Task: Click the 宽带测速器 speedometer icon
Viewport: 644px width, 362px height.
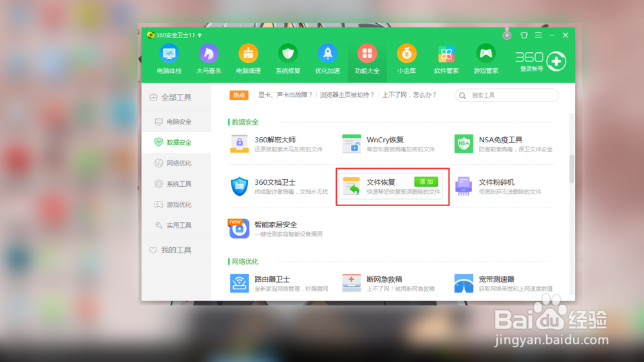Action: [x=464, y=283]
